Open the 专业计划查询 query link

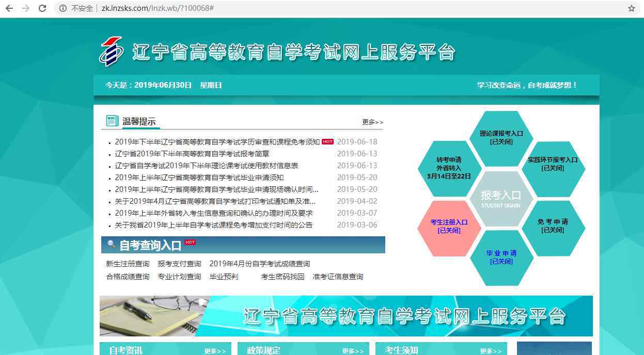[x=179, y=277]
